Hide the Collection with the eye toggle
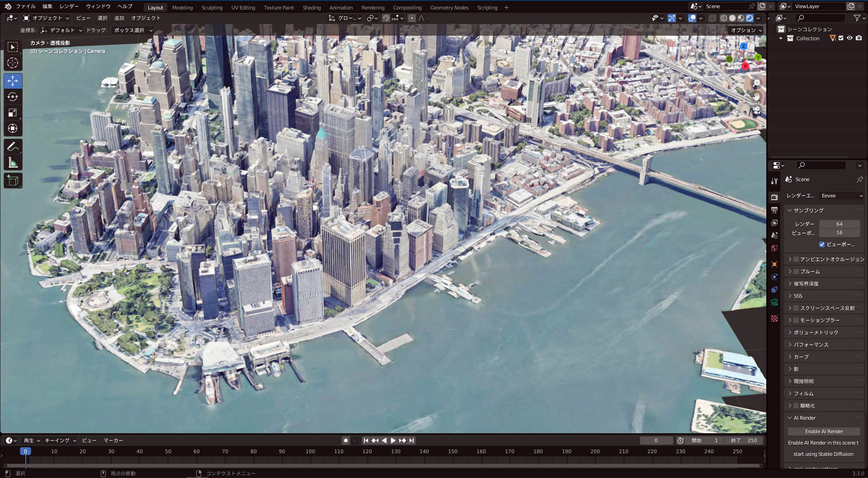Viewport: 868px width, 478px height. click(x=850, y=38)
